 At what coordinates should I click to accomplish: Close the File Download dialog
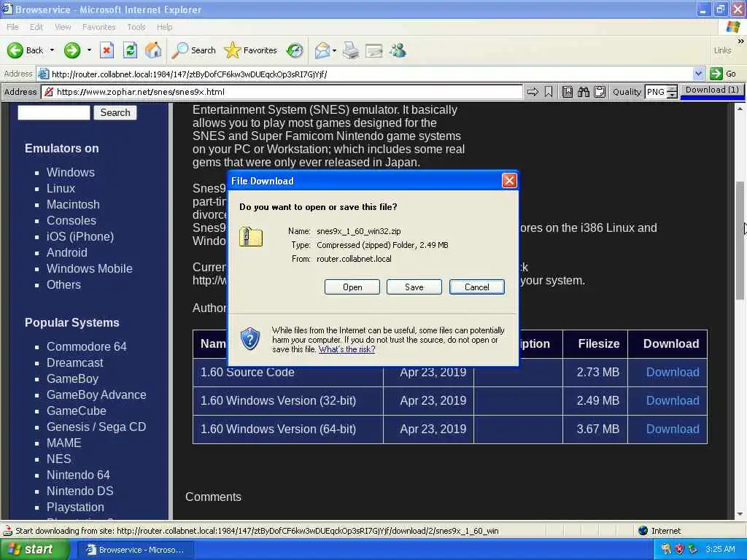(509, 181)
